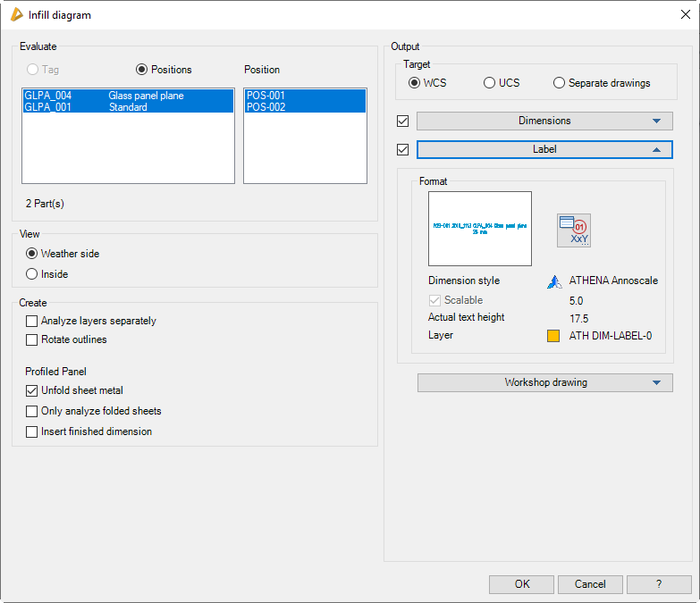Select the Inside view radio button

[x=32, y=274]
